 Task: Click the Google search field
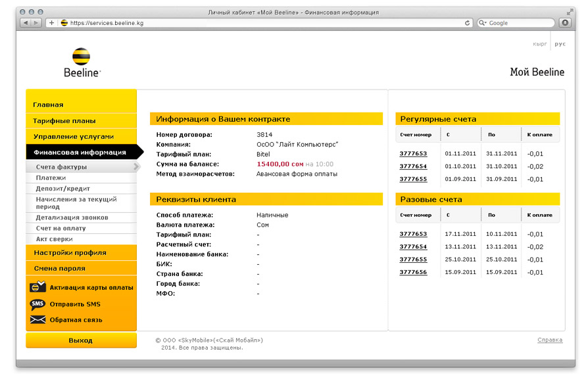click(x=516, y=23)
